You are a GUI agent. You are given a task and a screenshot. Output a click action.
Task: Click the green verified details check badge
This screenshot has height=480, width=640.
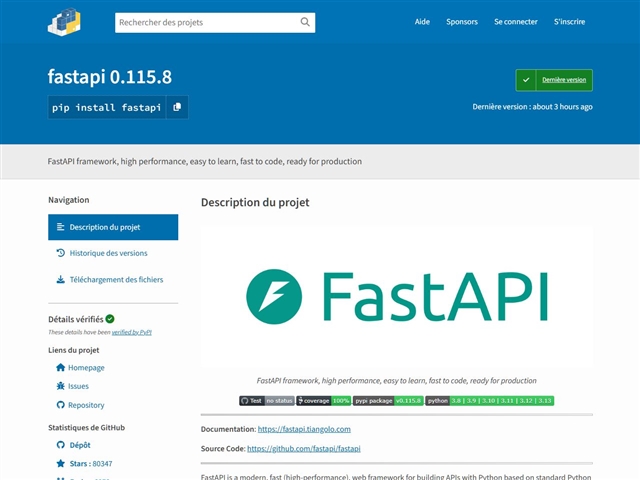point(110,319)
